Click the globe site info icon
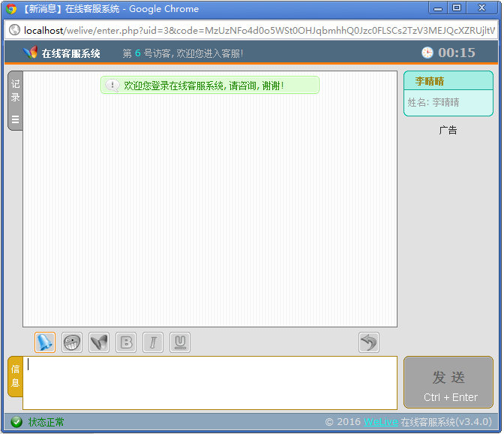 [x=14, y=30]
